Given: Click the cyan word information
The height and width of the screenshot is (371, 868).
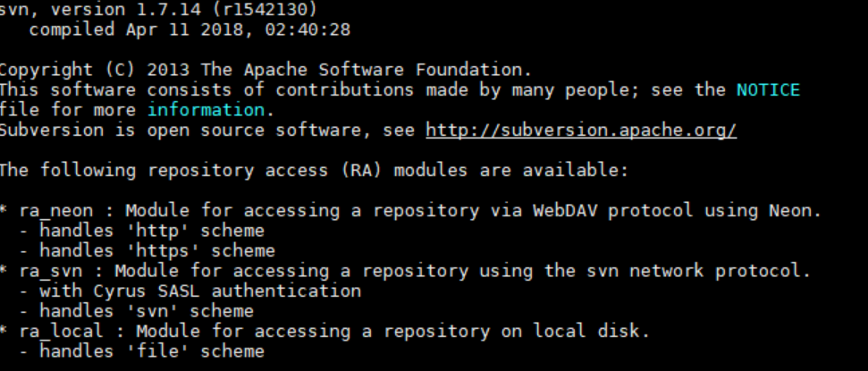Looking at the screenshot, I should pos(206,110).
